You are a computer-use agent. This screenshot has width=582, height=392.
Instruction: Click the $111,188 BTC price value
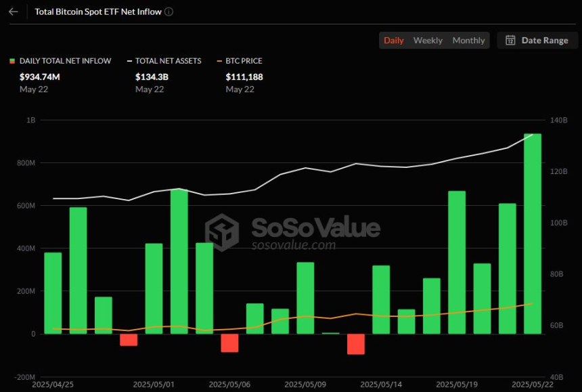(x=244, y=77)
